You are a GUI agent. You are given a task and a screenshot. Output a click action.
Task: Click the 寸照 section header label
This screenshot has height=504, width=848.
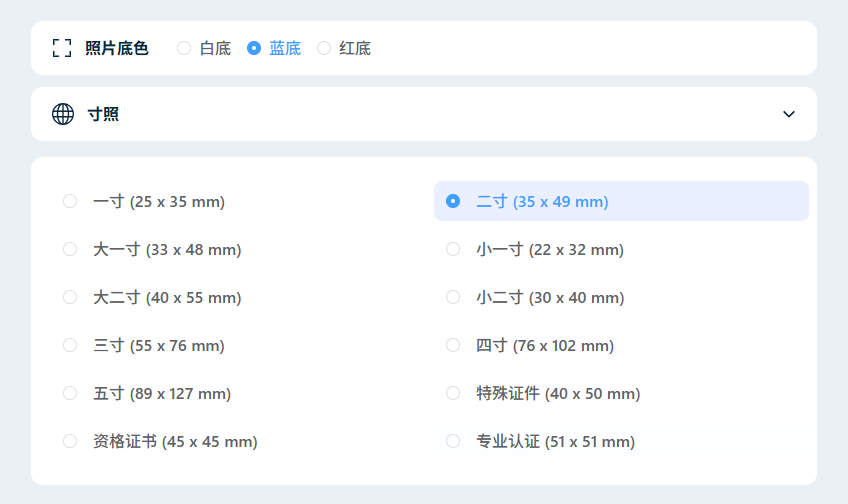pos(103,114)
